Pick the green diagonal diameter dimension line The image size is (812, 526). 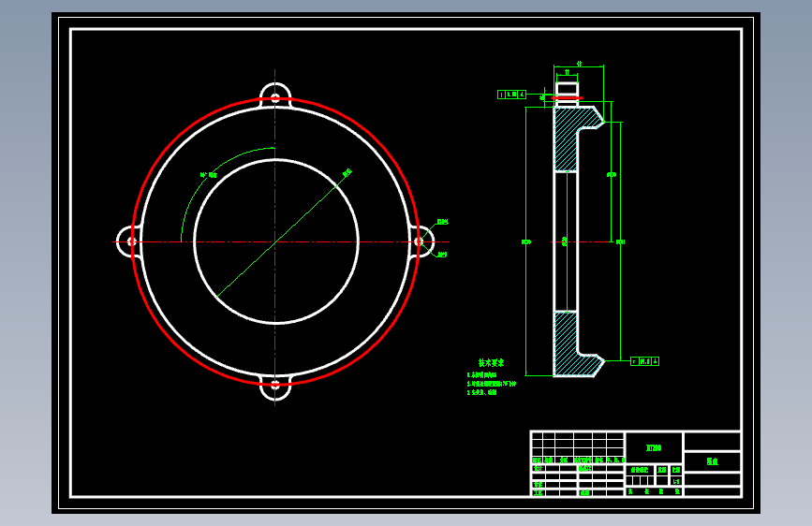(284, 233)
